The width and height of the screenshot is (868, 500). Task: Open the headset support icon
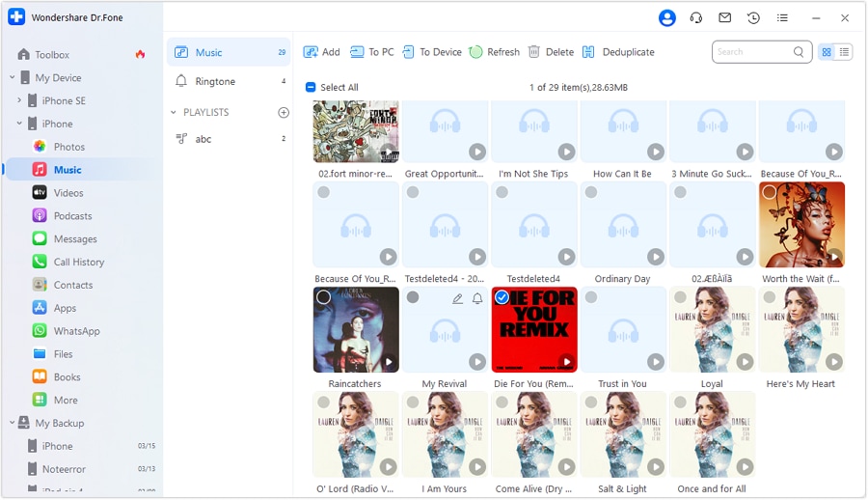point(695,18)
